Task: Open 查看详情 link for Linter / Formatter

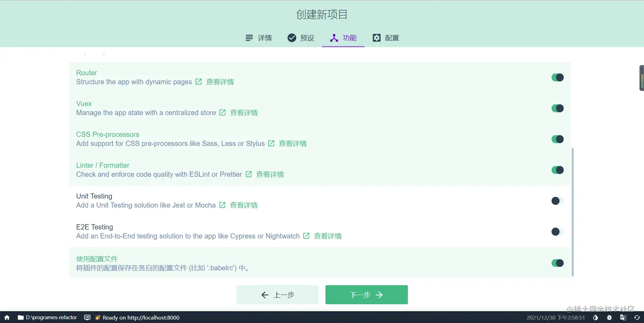Action: 270,174
